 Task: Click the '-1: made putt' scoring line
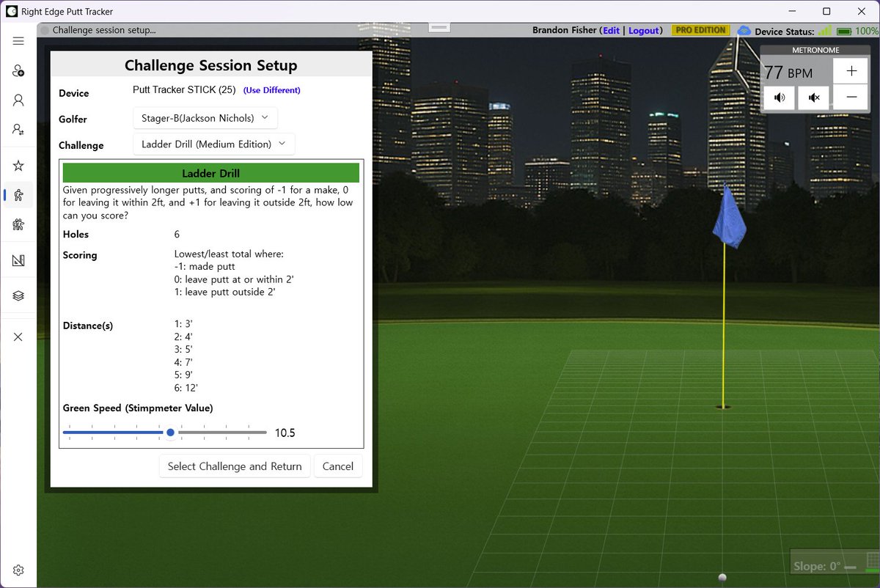coord(205,267)
